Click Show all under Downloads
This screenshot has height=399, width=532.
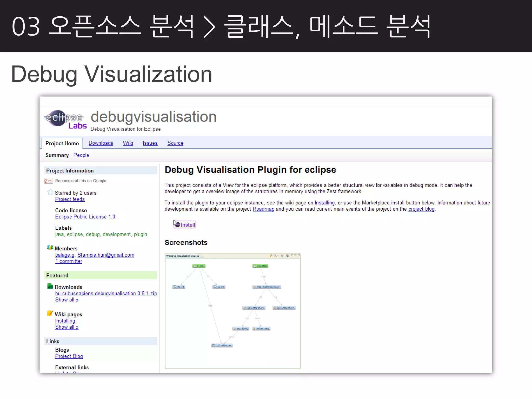[67, 300]
